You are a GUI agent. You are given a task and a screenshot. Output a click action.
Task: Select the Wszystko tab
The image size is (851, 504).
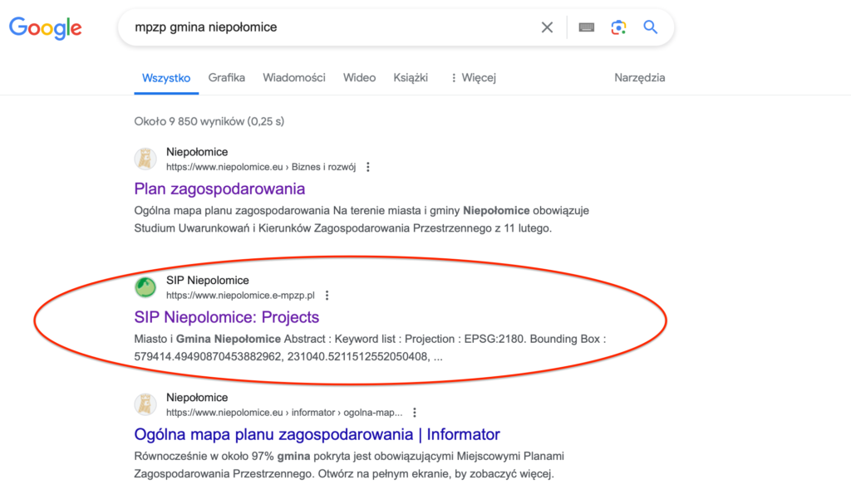(x=166, y=77)
